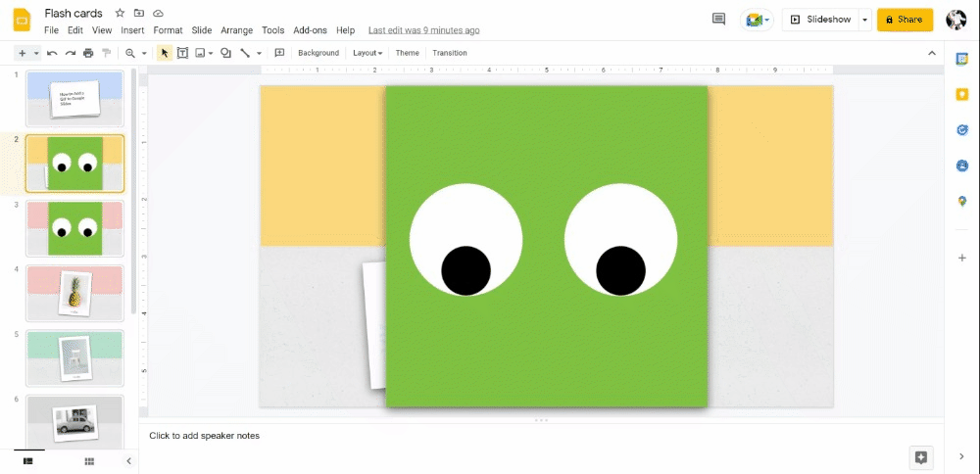
Task: Click to add speaker notes
Action: click(x=205, y=436)
